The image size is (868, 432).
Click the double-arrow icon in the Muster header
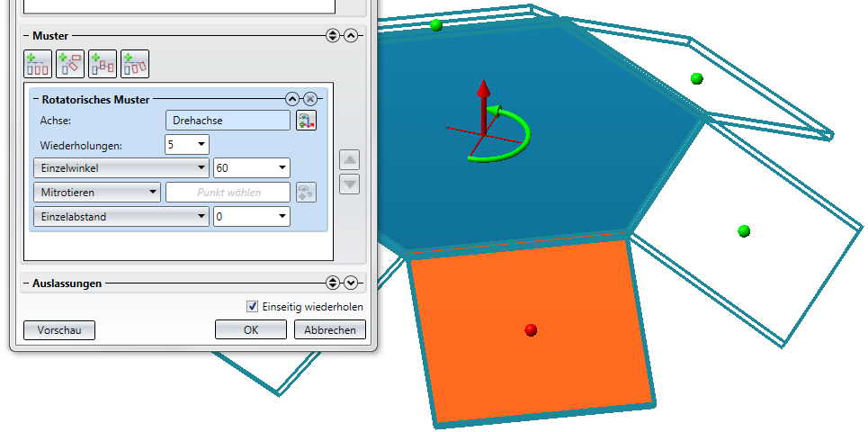tap(332, 36)
